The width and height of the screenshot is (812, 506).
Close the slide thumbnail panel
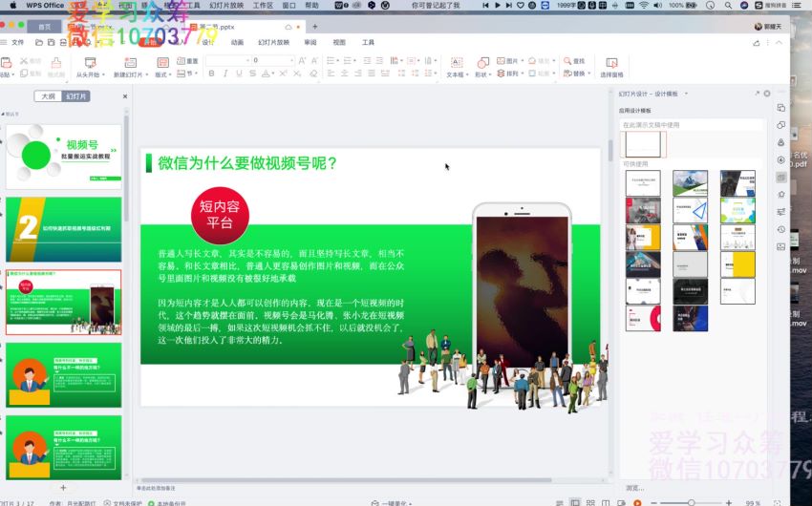pyautogui.click(x=125, y=96)
